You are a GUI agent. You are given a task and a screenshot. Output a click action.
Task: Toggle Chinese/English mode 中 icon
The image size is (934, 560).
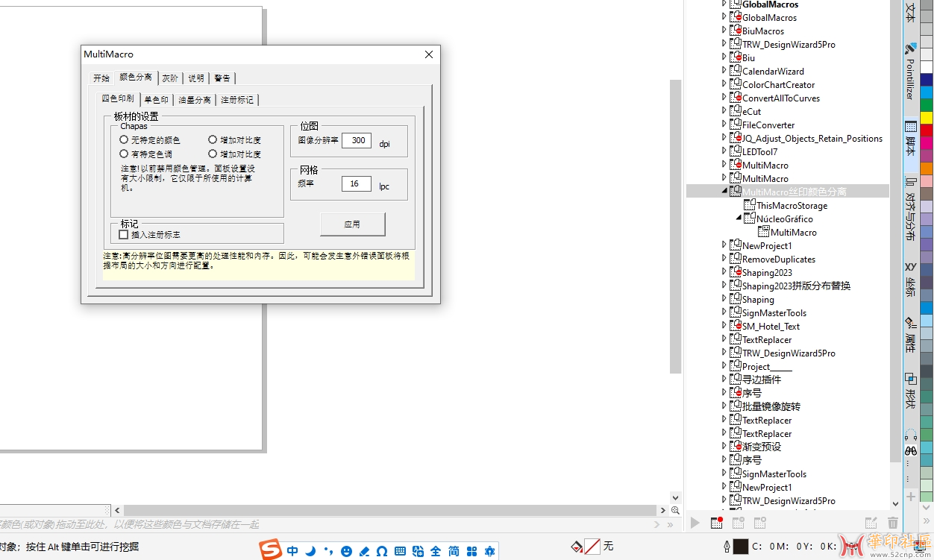(x=292, y=551)
